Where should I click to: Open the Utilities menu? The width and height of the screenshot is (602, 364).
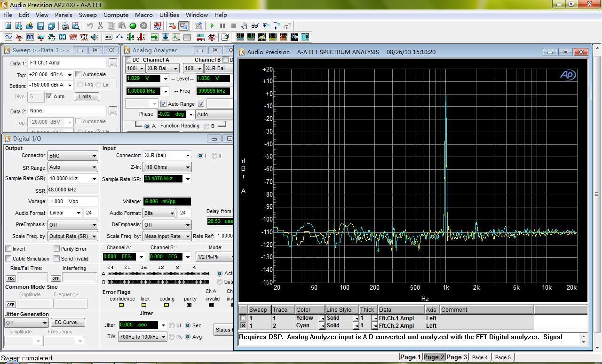click(169, 15)
